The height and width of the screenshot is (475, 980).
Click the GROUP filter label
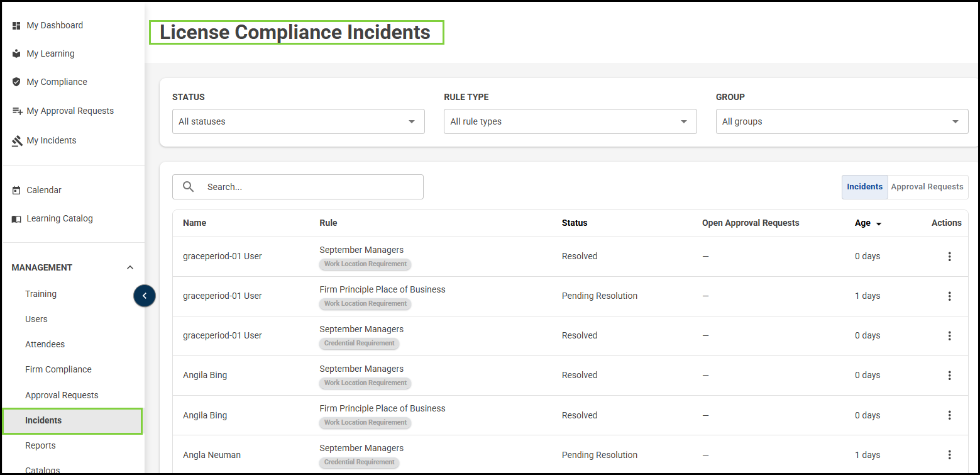(x=730, y=98)
